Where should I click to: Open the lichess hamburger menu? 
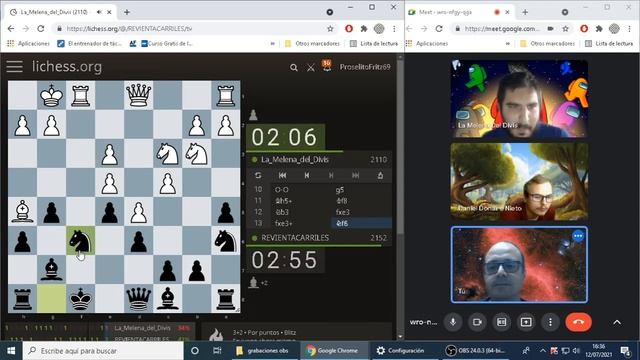click(14, 67)
